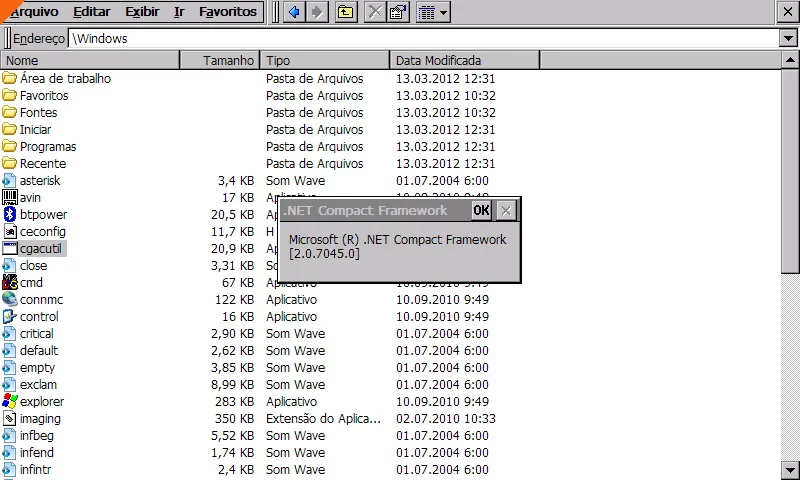The width and height of the screenshot is (800, 480).
Task: Select the imaging extension file icon
Action: coord(9,418)
